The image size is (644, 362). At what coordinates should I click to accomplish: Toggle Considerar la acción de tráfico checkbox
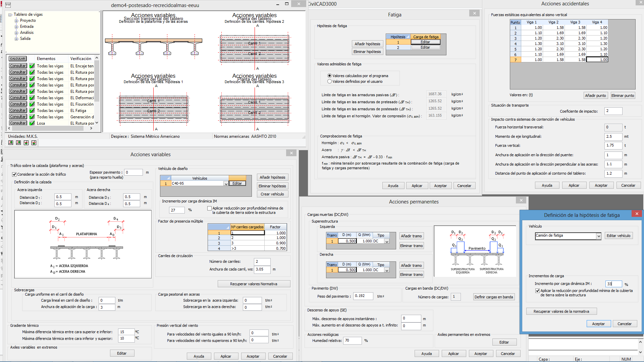coord(14,174)
